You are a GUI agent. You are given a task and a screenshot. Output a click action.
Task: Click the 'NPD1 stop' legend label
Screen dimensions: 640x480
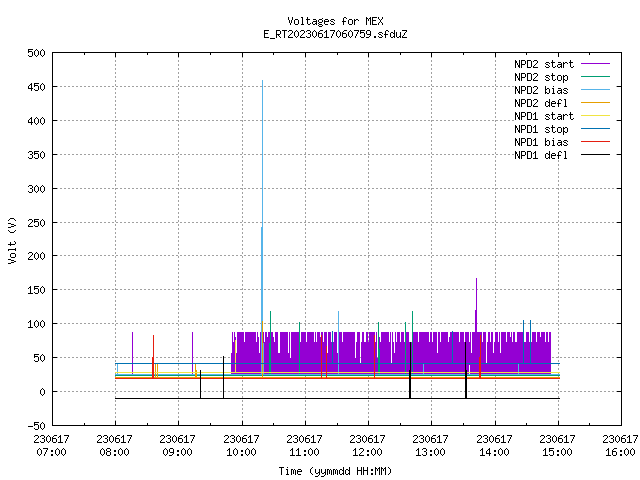pyautogui.click(x=541, y=129)
